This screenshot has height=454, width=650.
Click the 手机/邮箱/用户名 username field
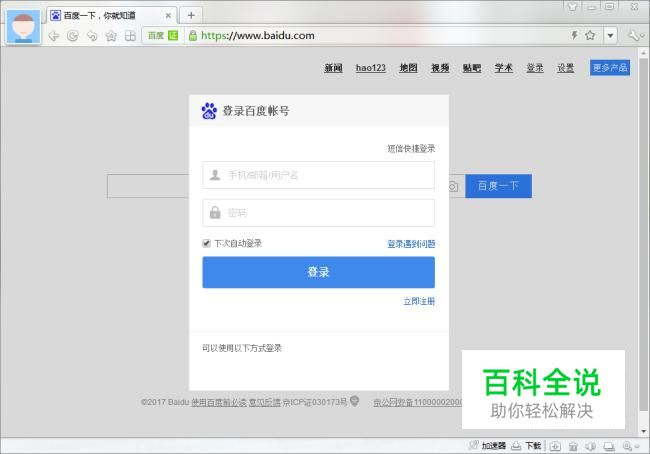[x=318, y=175]
